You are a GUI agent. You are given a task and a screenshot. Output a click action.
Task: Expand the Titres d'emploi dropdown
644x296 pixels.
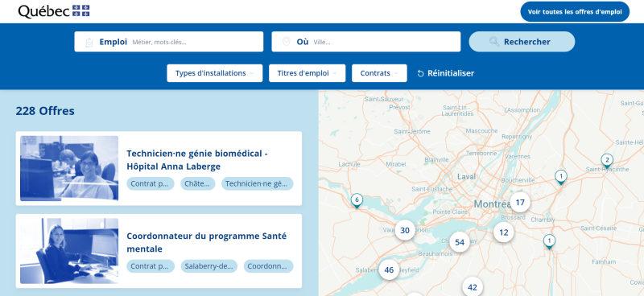pyautogui.click(x=308, y=73)
